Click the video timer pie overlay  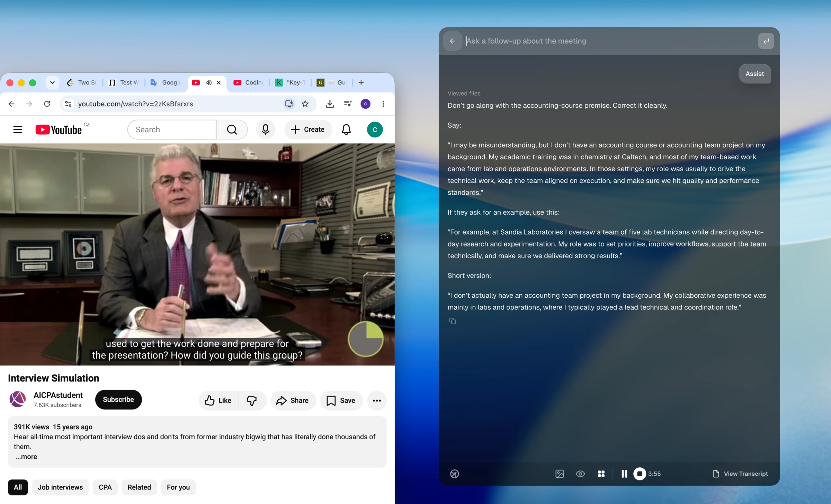coord(366,339)
